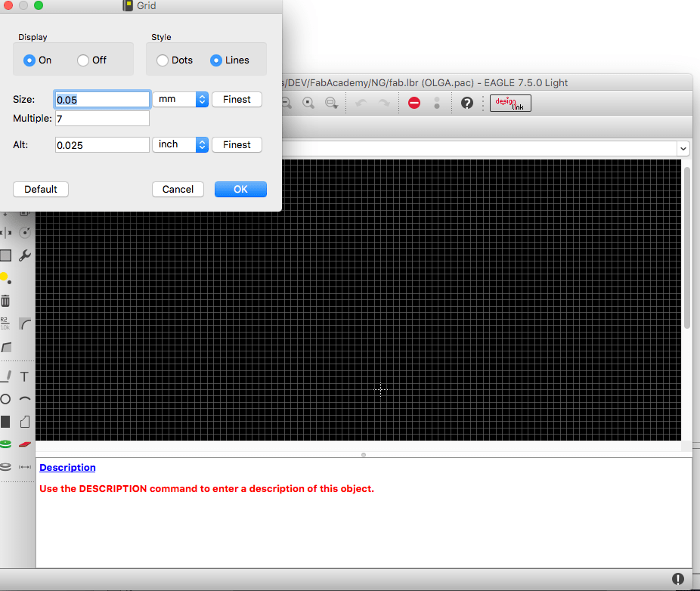The width and height of the screenshot is (700, 591).
Task: Select the Dimension measurement tool
Action: click(25, 467)
